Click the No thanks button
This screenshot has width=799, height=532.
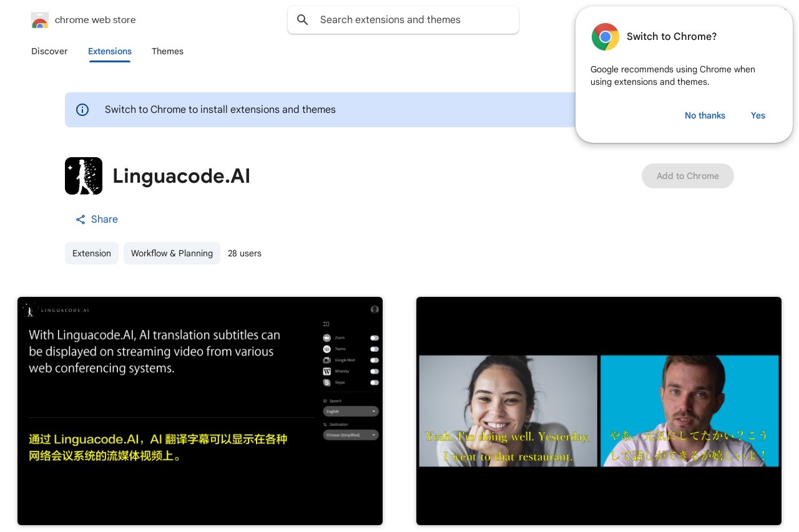(705, 115)
